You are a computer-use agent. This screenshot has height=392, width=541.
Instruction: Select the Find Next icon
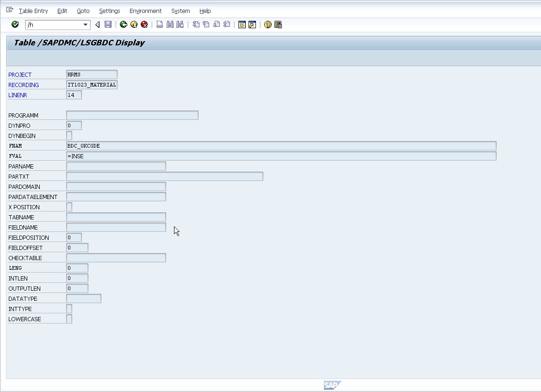180,25
